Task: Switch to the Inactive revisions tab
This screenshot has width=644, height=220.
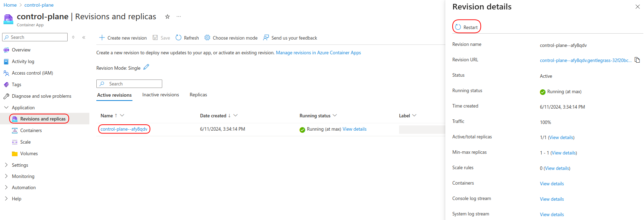Action: click(160, 95)
